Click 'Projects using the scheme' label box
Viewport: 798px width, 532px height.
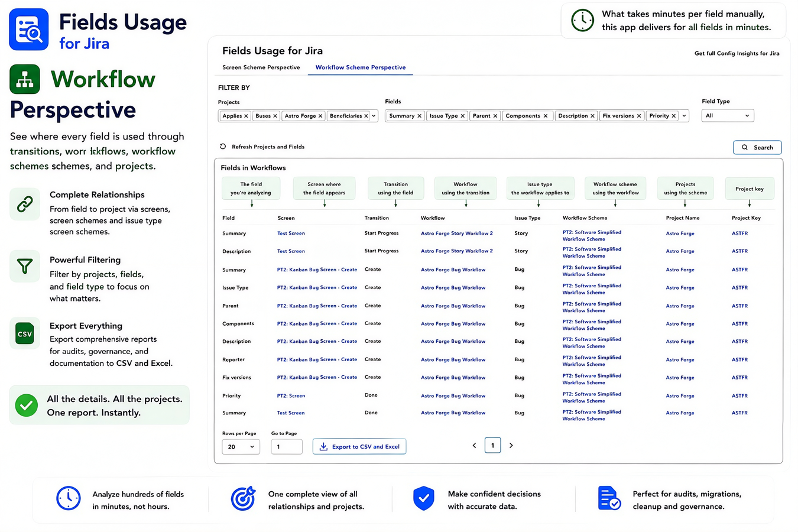tap(685, 189)
